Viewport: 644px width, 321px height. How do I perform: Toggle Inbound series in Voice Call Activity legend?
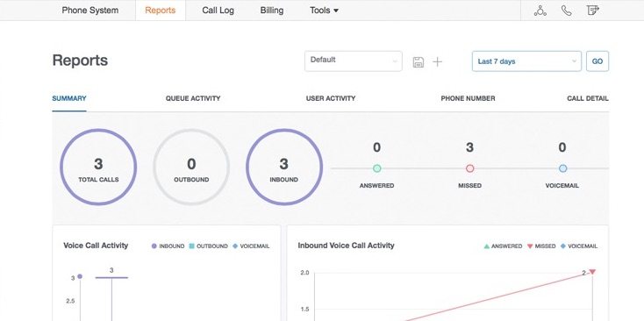point(168,246)
